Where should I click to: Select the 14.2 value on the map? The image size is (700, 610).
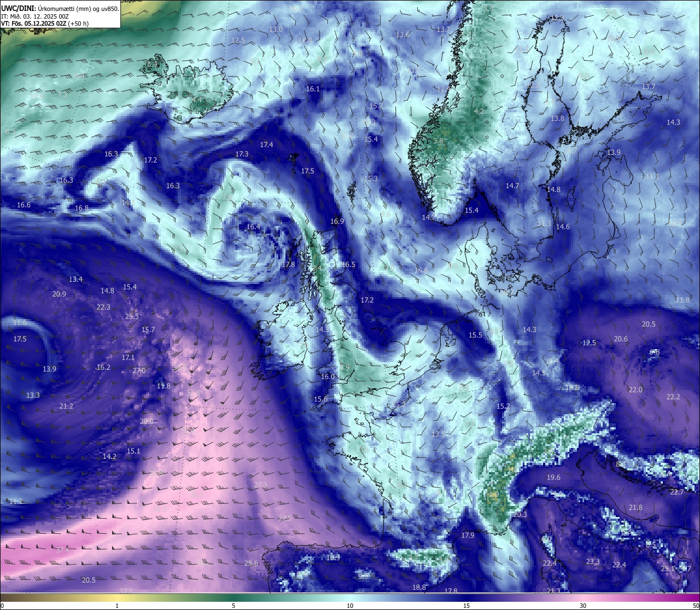pyautogui.click(x=109, y=456)
